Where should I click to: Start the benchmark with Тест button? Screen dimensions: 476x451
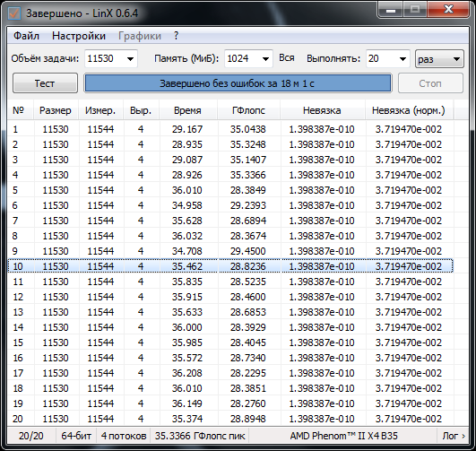(x=45, y=82)
